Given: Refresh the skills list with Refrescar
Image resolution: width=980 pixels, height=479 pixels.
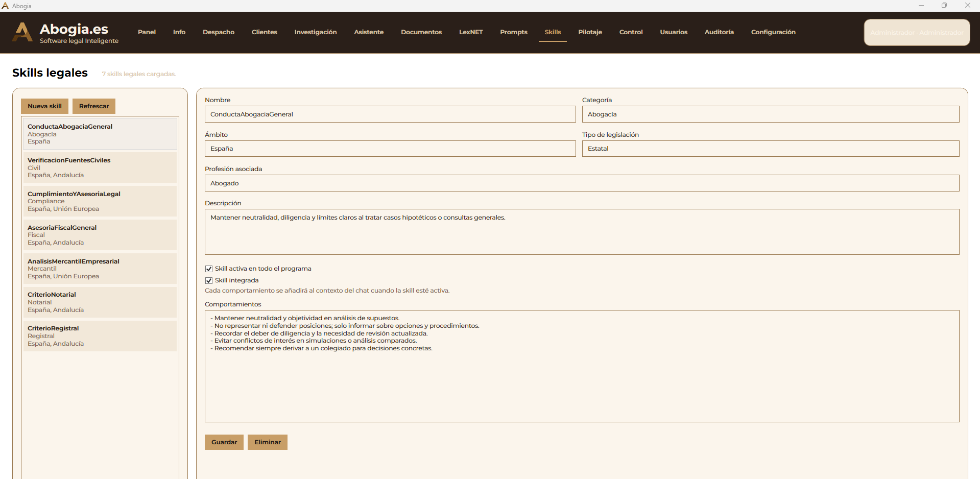Looking at the screenshot, I should point(94,106).
